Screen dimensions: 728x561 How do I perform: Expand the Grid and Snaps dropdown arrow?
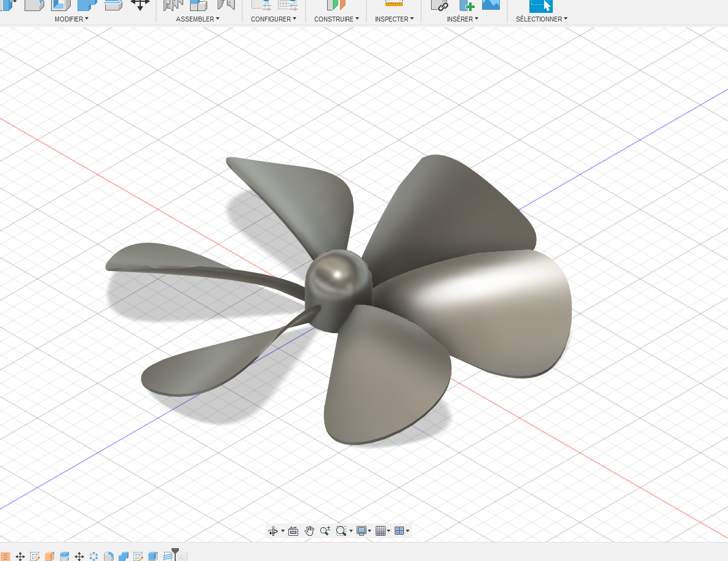coord(389,531)
